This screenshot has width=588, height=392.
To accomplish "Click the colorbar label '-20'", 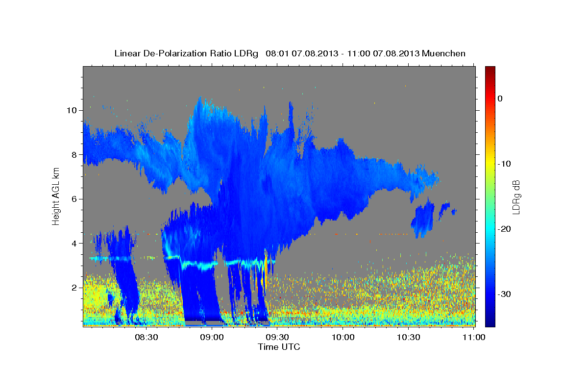I will point(504,229).
